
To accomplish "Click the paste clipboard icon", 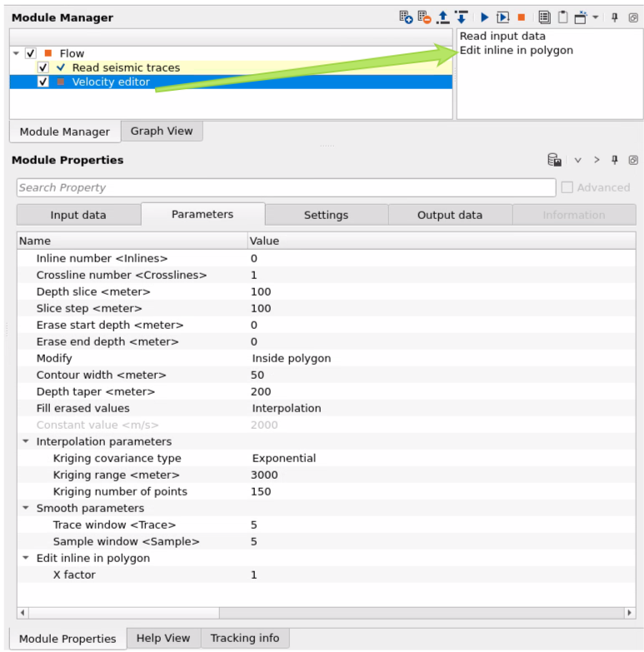I will pos(562,17).
